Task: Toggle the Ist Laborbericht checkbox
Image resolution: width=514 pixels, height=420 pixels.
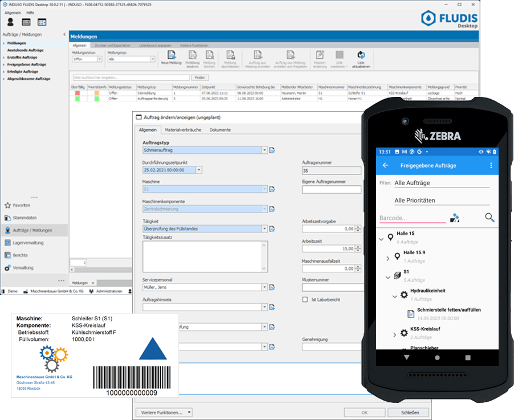Action: point(305,299)
